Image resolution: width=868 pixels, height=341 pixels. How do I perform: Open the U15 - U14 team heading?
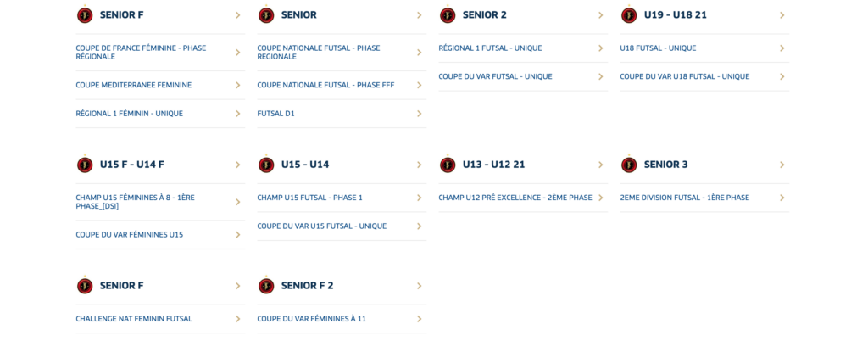[305, 165]
